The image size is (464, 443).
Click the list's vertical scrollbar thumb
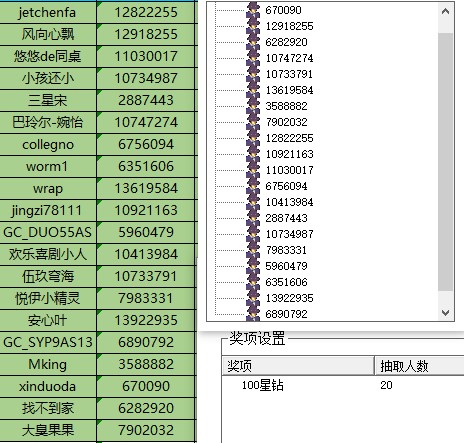(445, 162)
